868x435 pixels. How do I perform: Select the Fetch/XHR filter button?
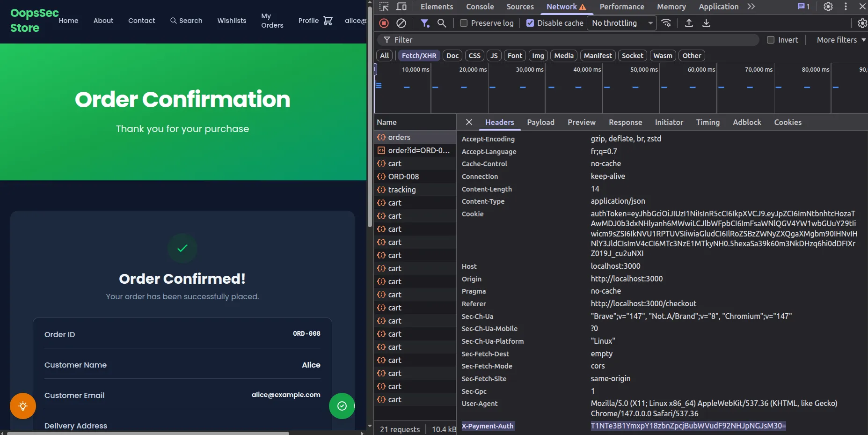click(x=419, y=55)
